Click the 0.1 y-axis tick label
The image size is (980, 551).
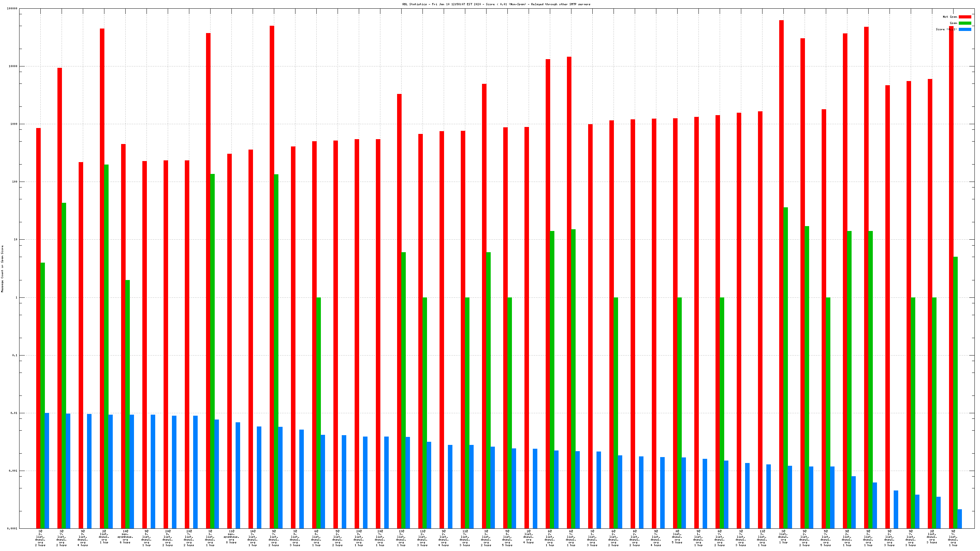[x=15, y=355]
